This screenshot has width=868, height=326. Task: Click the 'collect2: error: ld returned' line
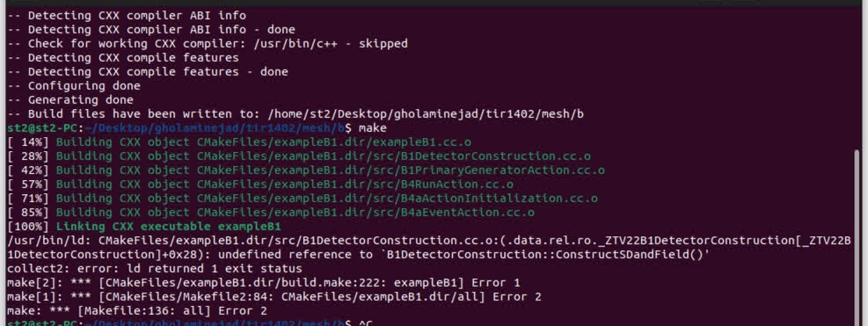(155, 269)
